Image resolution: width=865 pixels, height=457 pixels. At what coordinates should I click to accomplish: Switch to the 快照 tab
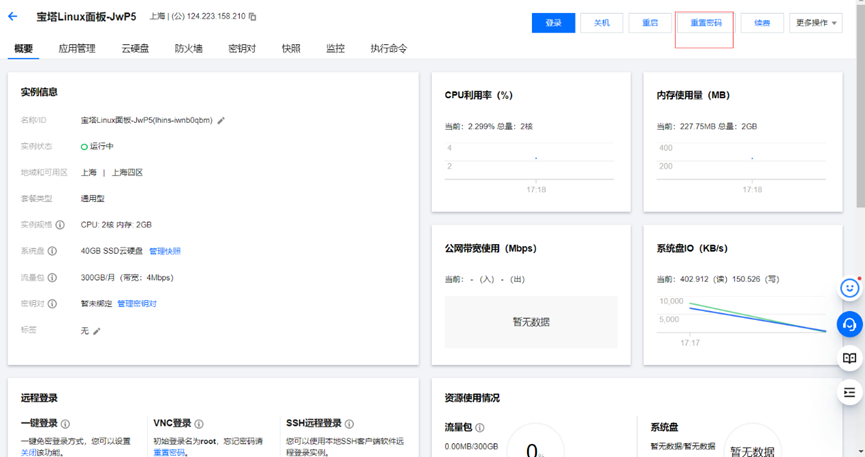(291, 49)
